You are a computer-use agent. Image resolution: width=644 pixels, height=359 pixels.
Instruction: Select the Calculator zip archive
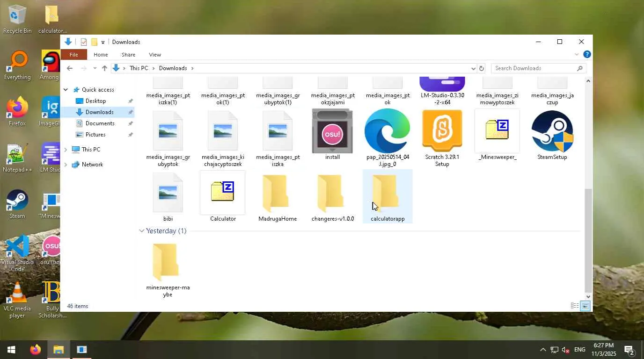(x=223, y=196)
